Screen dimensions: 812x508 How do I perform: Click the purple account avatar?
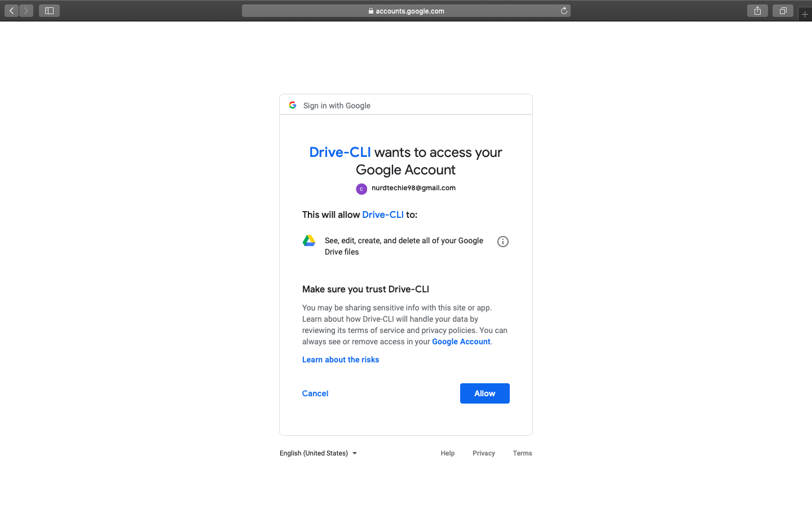[361, 189]
